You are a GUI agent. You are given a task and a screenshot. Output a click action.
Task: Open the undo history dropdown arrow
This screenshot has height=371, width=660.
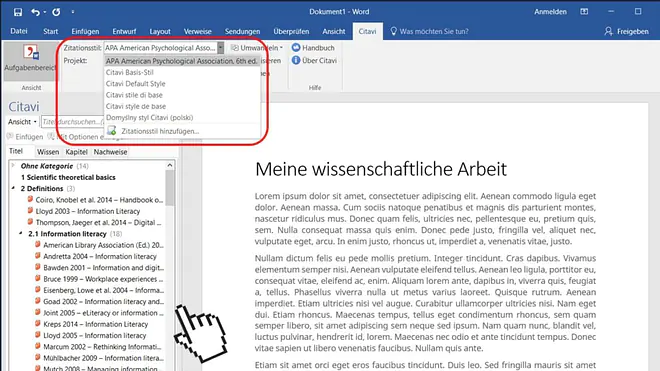pyautogui.click(x=45, y=12)
